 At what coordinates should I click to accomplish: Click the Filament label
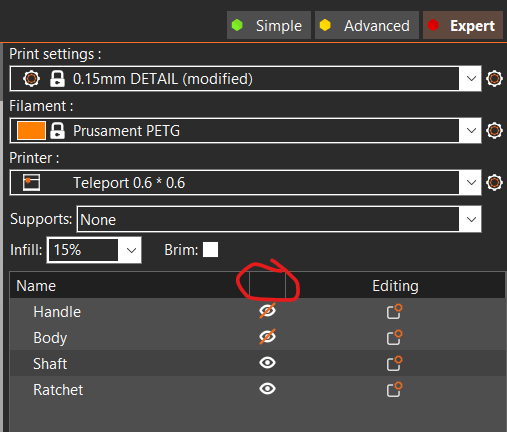(41, 106)
